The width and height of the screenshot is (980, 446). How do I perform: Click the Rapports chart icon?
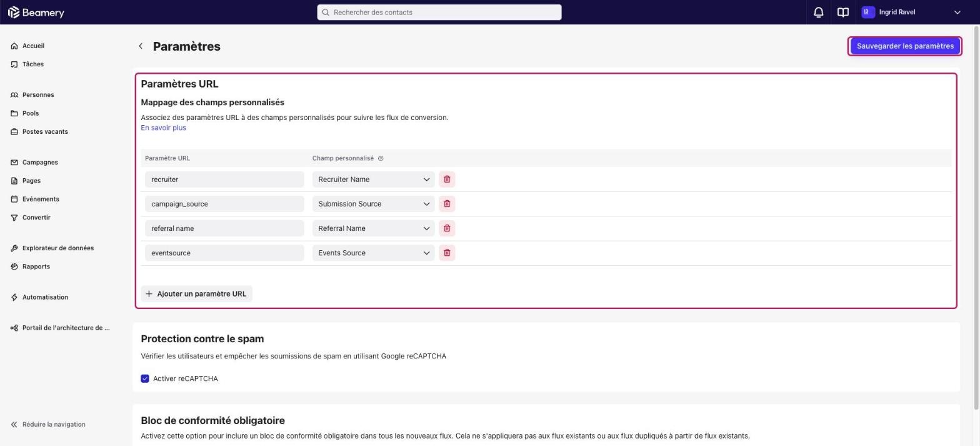coord(14,266)
